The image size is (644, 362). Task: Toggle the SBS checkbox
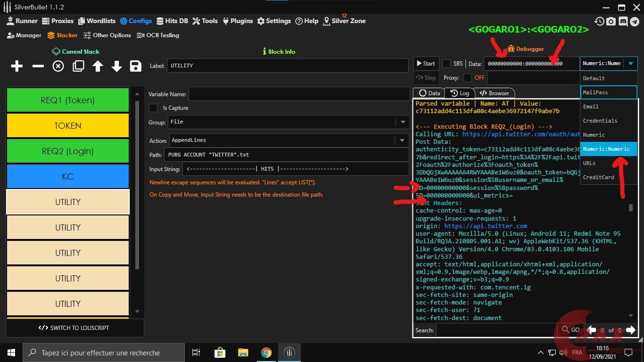pyautogui.click(x=446, y=64)
